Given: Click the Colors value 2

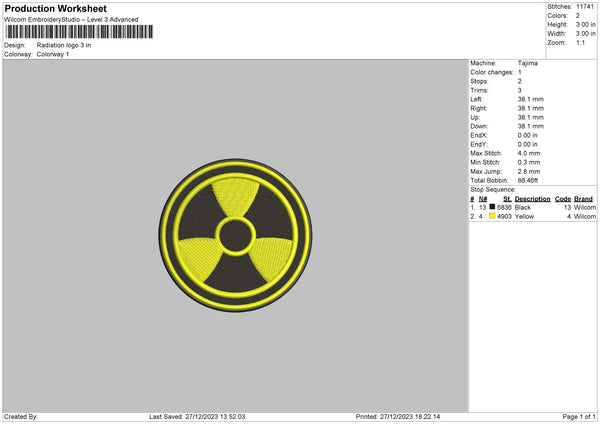Looking at the screenshot, I should 578,16.
